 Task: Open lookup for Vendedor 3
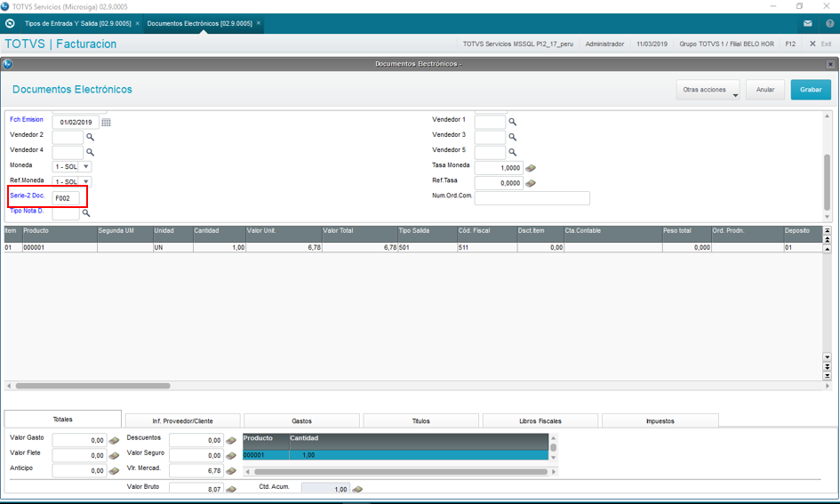[512, 137]
